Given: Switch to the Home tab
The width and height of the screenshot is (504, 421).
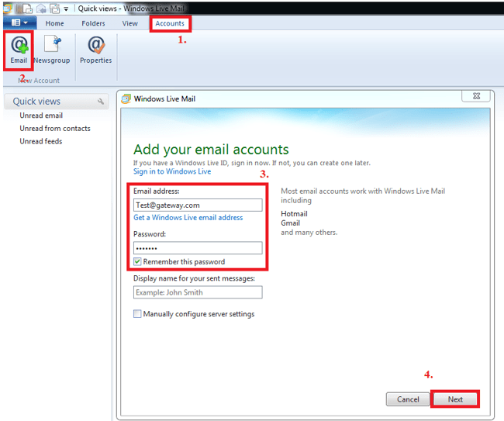Looking at the screenshot, I should click(54, 23).
